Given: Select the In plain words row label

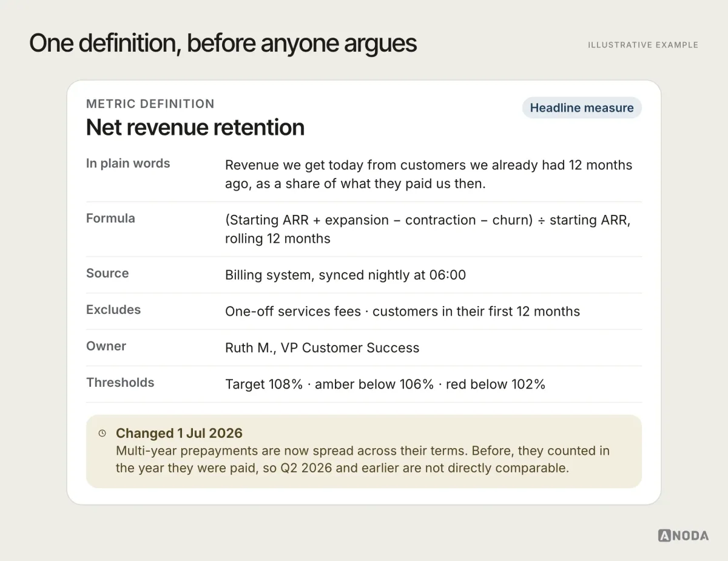Looking at the screenshot, I should click(x=128, y=163).
